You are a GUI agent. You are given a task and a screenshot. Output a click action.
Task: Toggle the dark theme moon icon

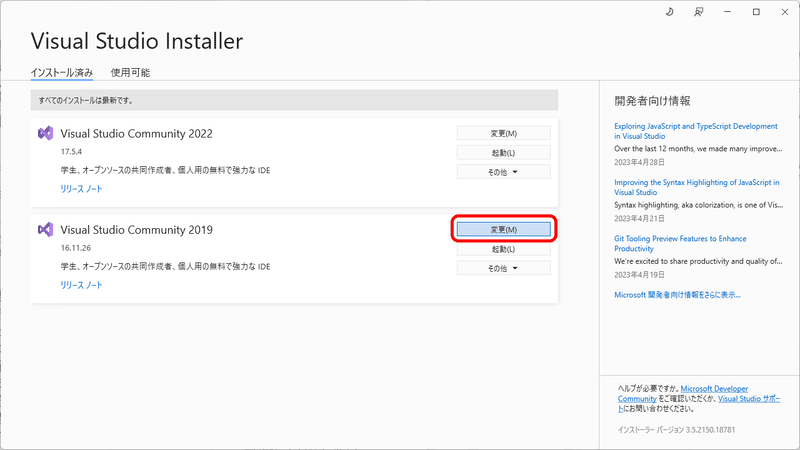(669, 12)
